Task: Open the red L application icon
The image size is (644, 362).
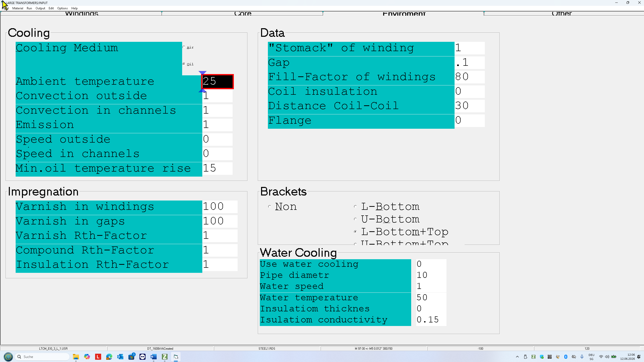Action: (98, 357)
